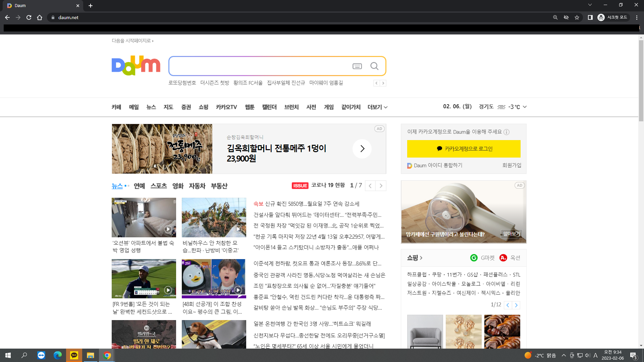Go to browser home page icon

(x=40, y=17)
